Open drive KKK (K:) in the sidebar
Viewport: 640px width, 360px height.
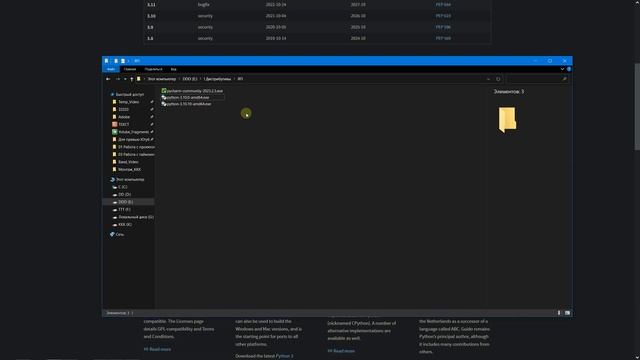click(x=125, y=224)
